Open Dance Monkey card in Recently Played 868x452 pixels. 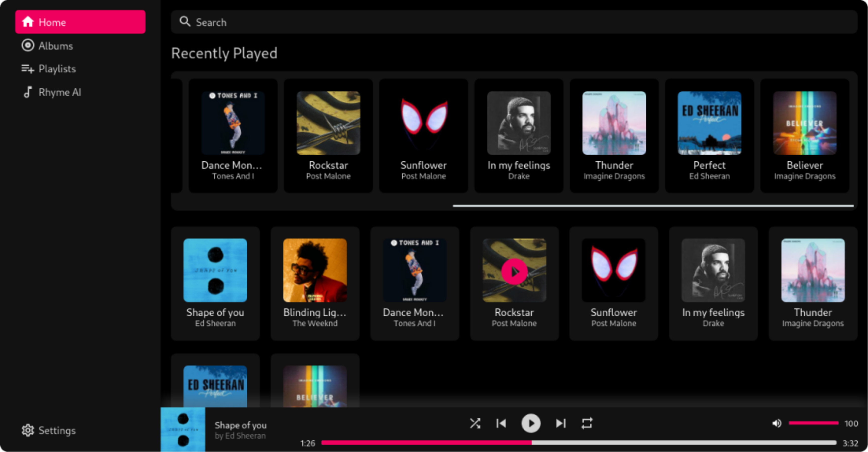(x=233, y=136)
